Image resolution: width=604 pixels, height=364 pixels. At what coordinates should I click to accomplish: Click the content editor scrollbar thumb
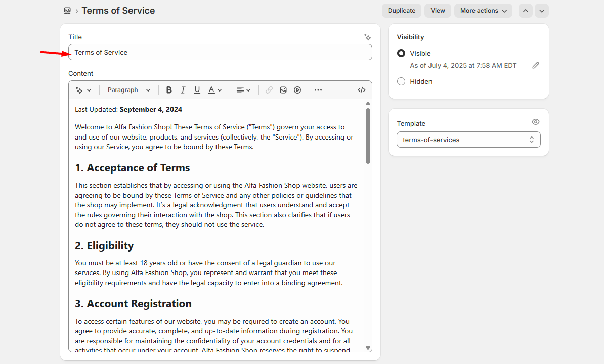click(x=368, y=136)
